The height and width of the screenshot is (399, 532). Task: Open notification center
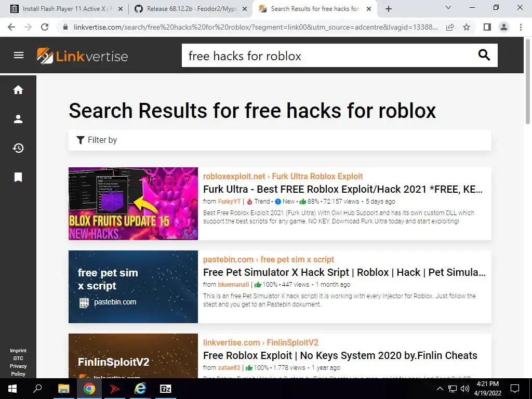515,389
